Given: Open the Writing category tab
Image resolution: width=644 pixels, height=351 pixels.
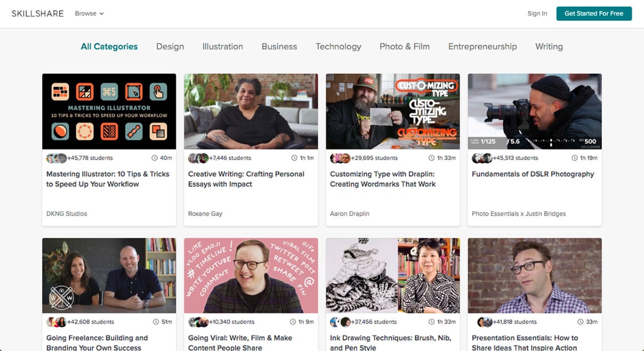Looking at the screenshot, I should tap(549, 47).
